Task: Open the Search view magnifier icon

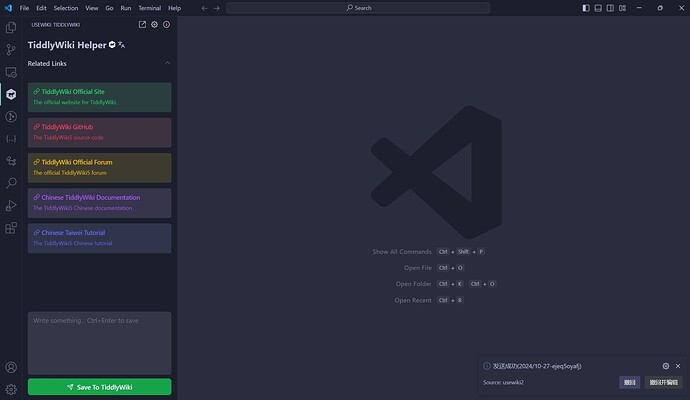Action: point(11,183)
